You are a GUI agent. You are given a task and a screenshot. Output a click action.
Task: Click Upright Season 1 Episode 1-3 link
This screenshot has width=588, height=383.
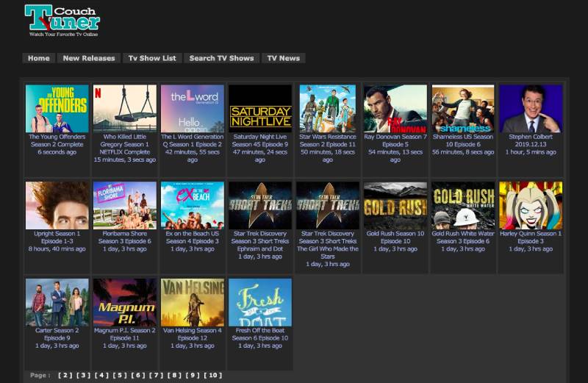(57, 237)
